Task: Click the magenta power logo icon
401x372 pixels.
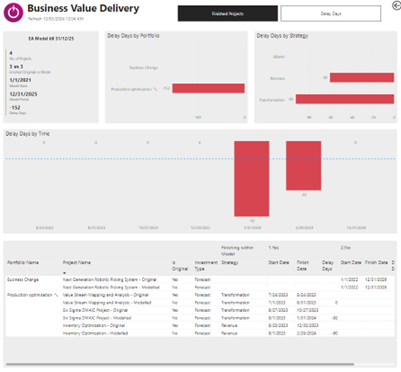Action: click(x=13, y=13)
